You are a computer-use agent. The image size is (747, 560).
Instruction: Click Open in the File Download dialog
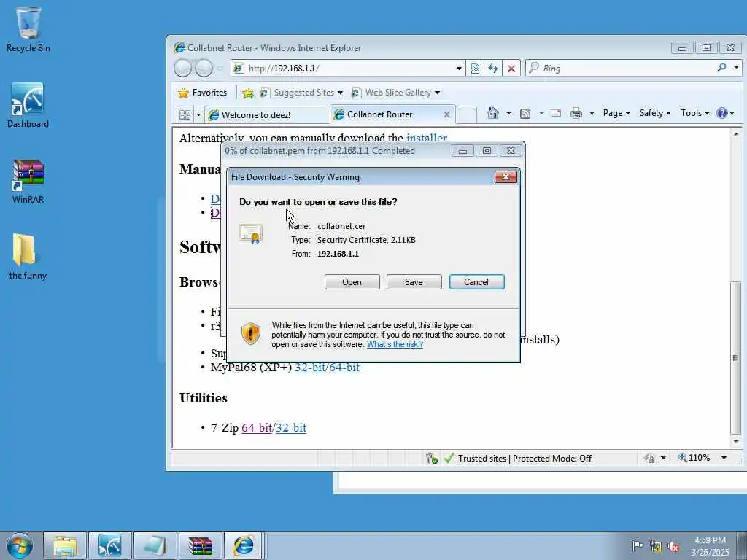[x=352, y=282]
